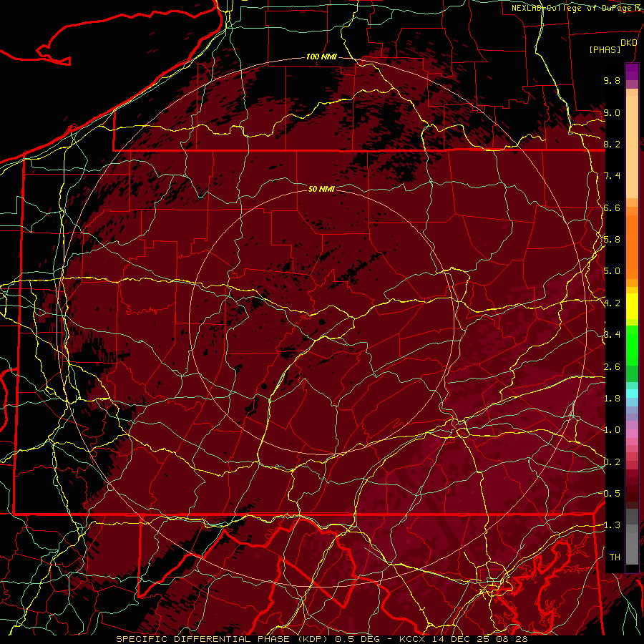Pick the cyan segment of the color bar near 1.8
The width and height of the screenshot is (644, 644).
tap(632, 394)
